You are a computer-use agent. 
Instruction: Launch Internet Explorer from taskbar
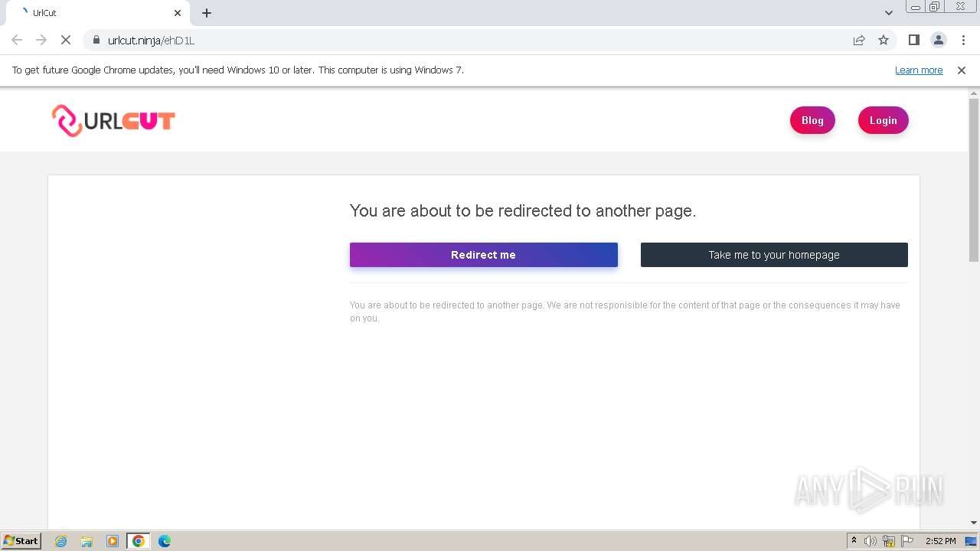(60, 541)
